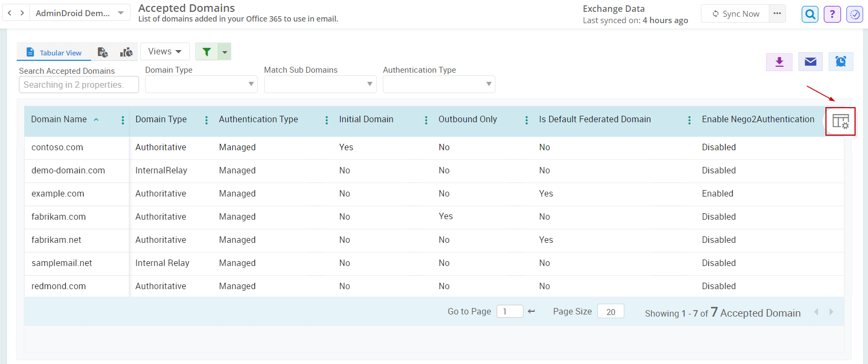Screen dimensions: 868x364
Task: Click the export download icon
Action: [x=779, y=62]
